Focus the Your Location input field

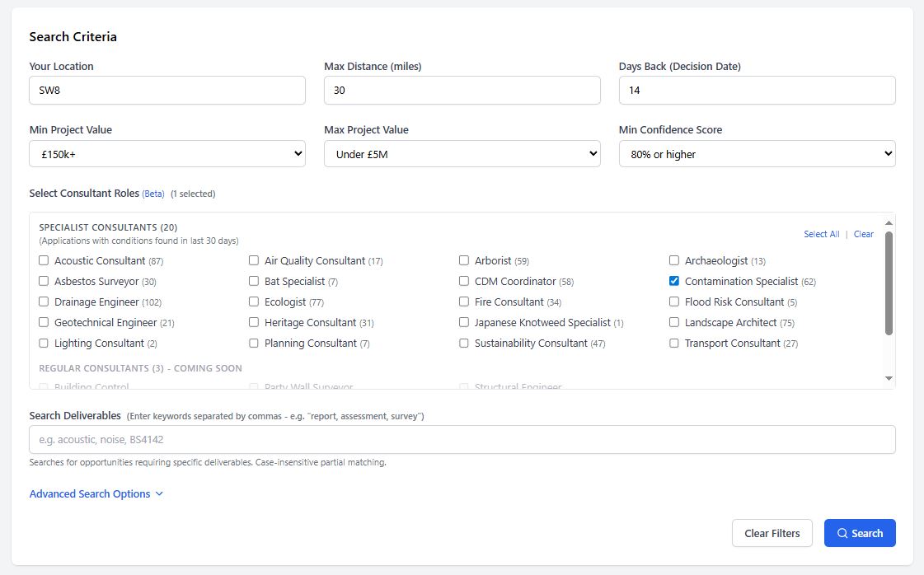point(167,90)
